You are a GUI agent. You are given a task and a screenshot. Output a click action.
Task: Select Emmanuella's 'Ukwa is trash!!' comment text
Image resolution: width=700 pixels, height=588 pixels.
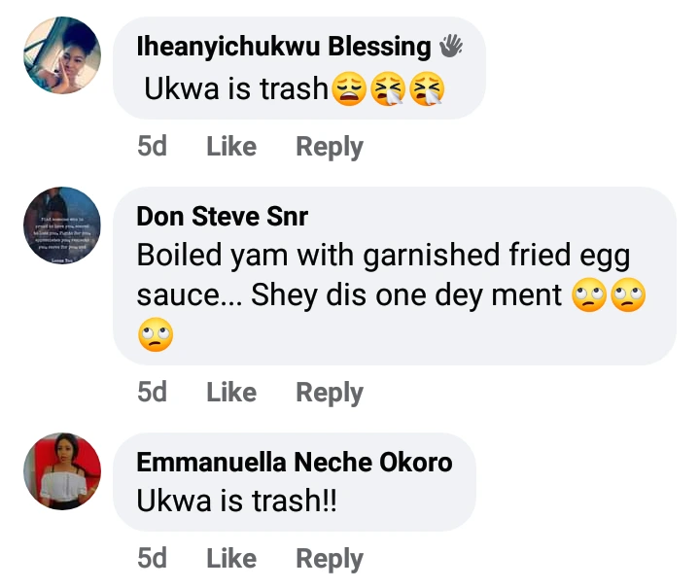click(x=237, y=501)
